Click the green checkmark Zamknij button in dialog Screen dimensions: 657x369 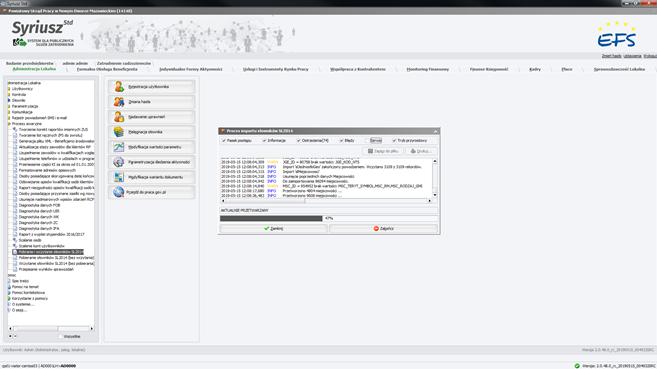(273, 229)
